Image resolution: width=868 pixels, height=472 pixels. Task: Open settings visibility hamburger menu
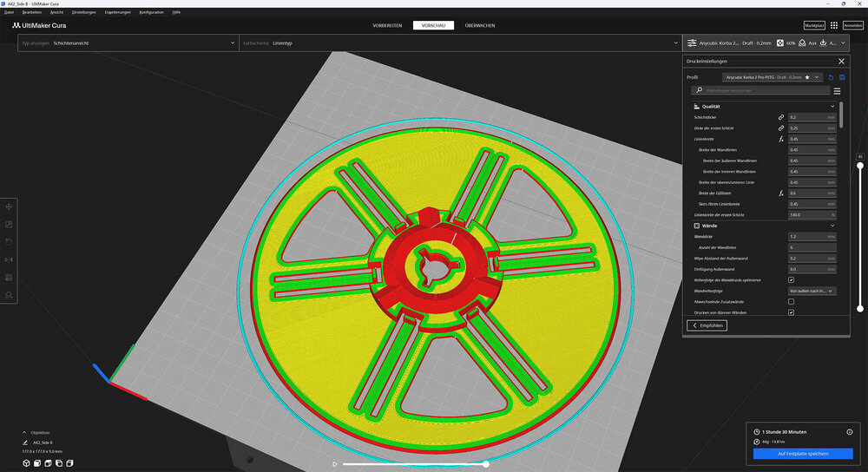tap(837, 90)
